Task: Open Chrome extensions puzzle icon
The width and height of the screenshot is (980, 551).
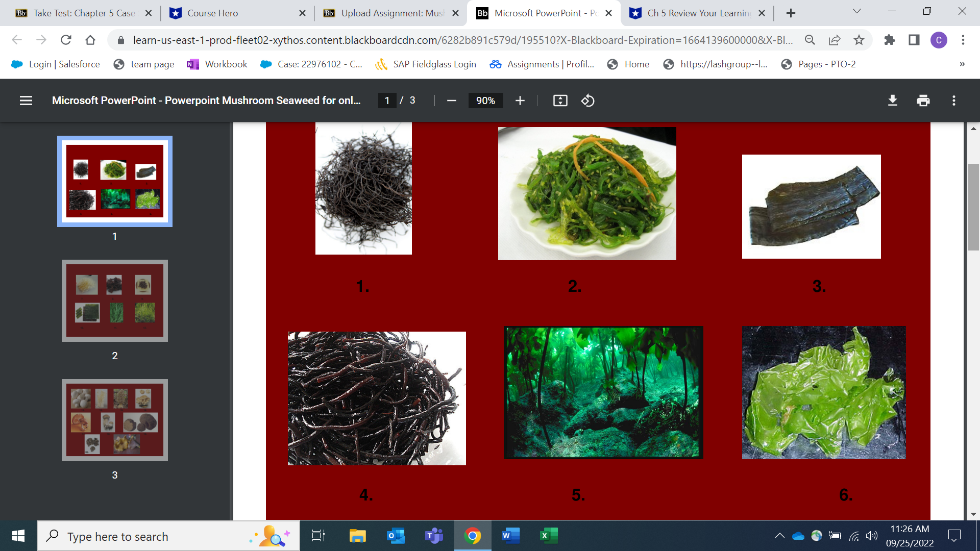Action: [x=890, y=40]
